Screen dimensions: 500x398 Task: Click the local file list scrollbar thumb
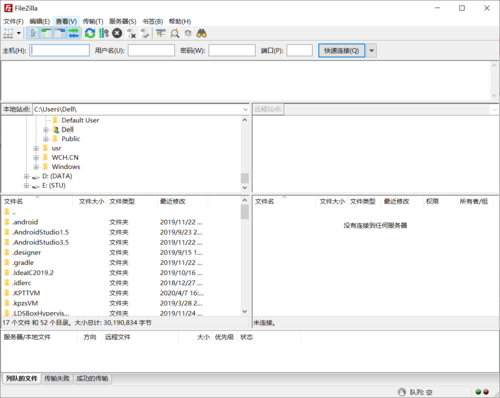point(245,212)
